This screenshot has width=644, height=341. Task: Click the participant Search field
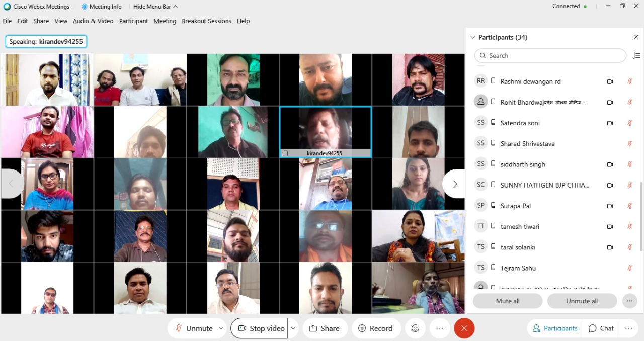(x=550, y=56)
